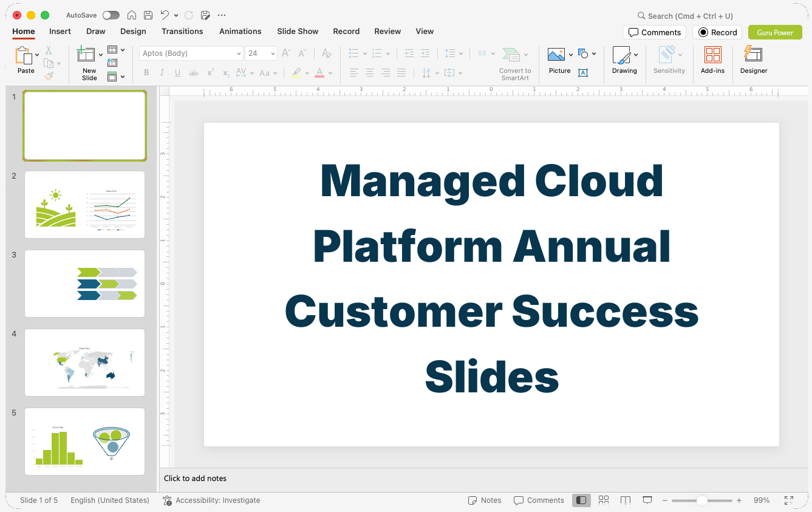Switch to the Design tab
Image resolution: width=812 pixels, height=512 pixels.
tap(133, 31)
